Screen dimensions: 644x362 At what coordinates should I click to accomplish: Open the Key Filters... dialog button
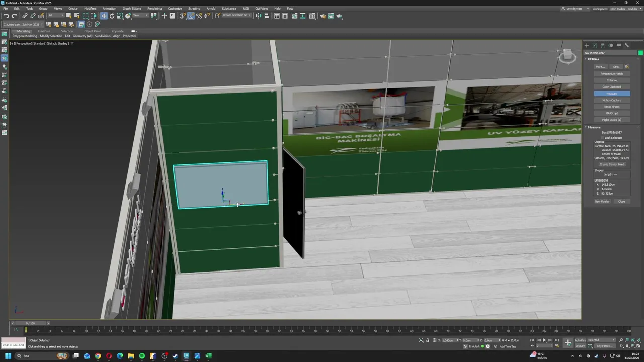(605, 346)
